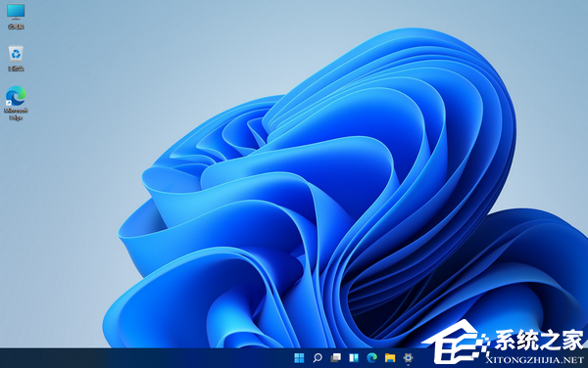Open the Windows Start menu

tap(299, 358)
